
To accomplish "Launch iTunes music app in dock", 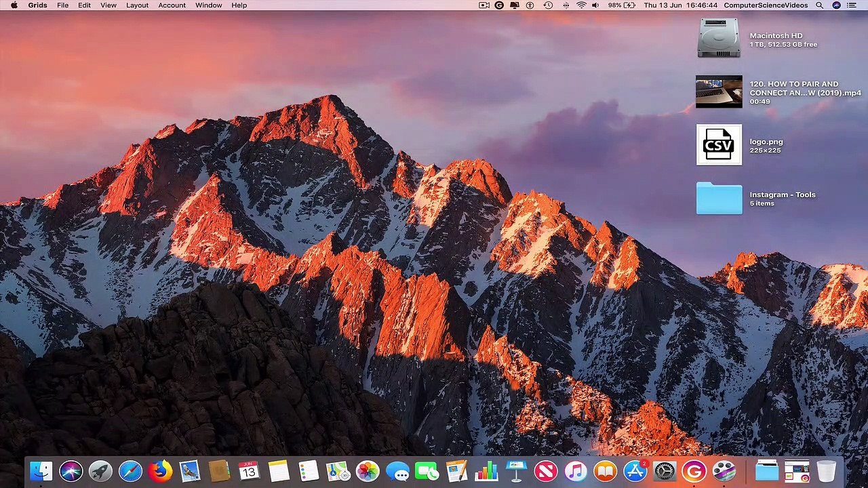I will pos(575,471).
